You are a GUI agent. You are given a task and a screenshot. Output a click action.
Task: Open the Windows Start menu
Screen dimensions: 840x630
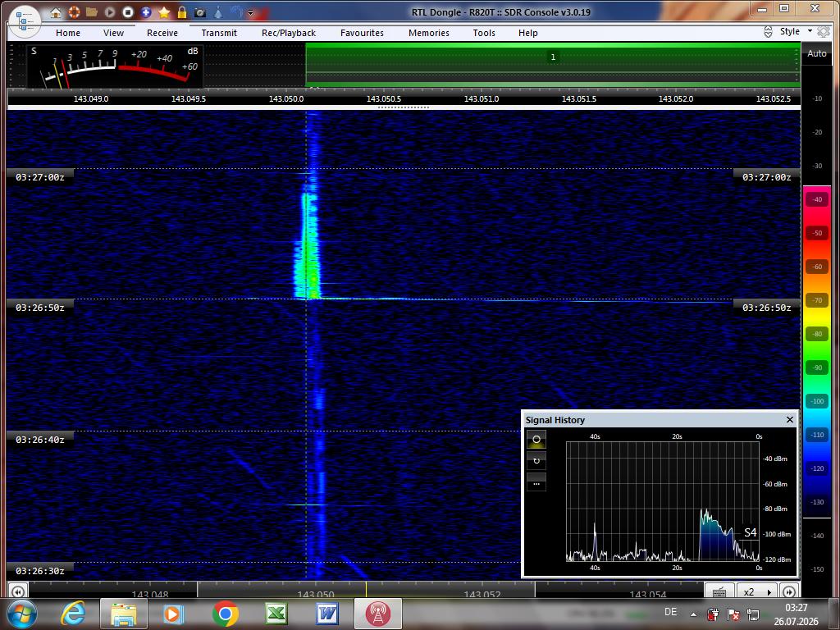click(22, 614)
